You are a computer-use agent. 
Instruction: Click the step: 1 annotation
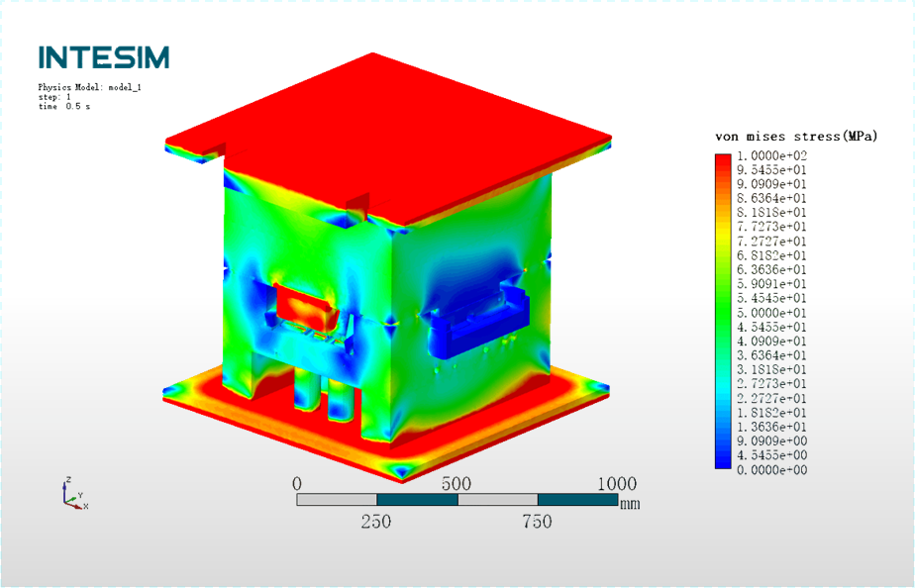point(54,97)
